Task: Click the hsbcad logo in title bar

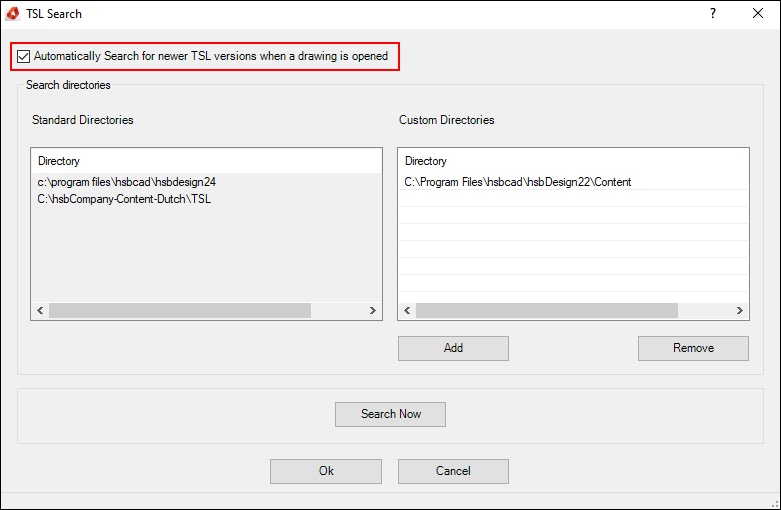Action: point(13,13)
